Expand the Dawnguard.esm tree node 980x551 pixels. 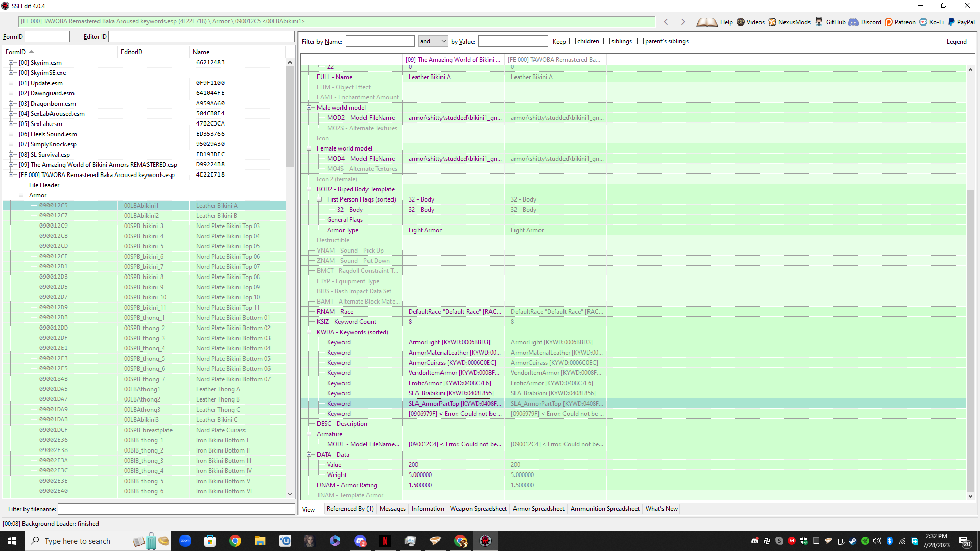(11, 93)
